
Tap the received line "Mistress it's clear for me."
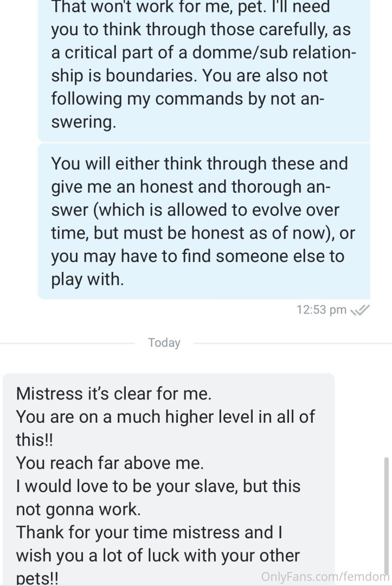click(113, 393)
